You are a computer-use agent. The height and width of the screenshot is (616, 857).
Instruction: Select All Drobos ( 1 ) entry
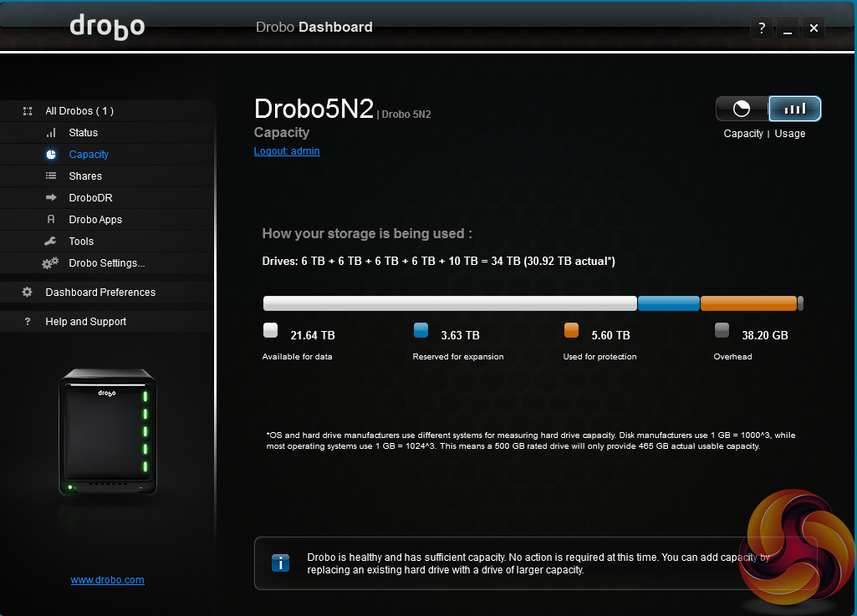coord(106,111)
